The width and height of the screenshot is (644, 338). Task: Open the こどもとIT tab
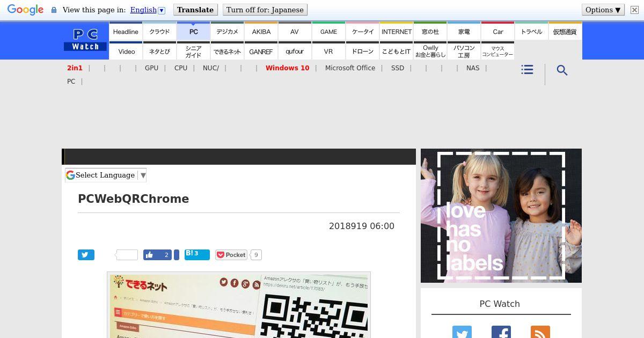pyautogui.click(x=396, y=51)
